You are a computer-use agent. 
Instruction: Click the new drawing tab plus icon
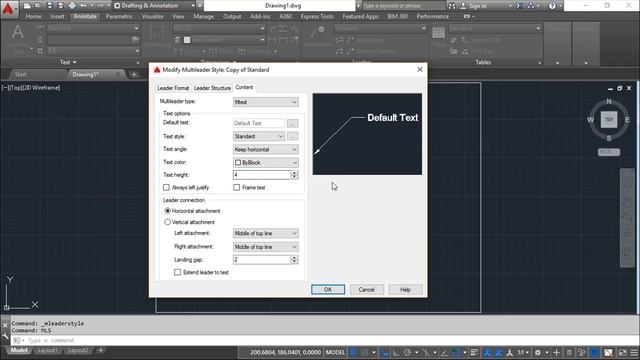[133, 74]
